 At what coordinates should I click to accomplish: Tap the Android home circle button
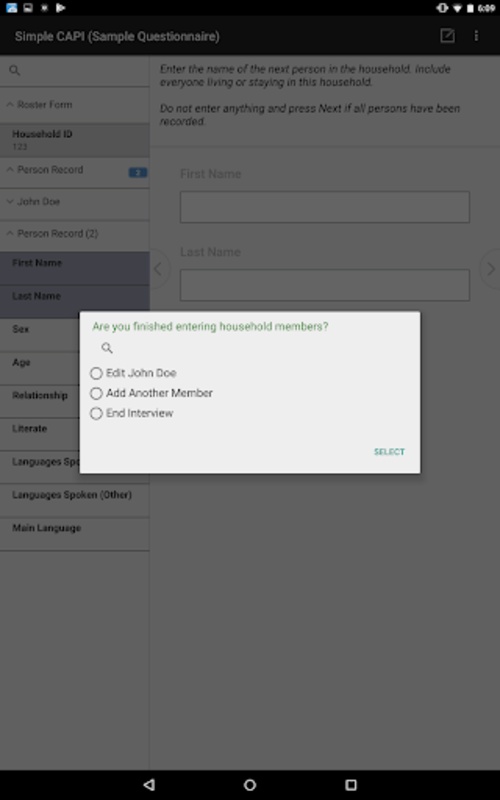pos(250,785)
